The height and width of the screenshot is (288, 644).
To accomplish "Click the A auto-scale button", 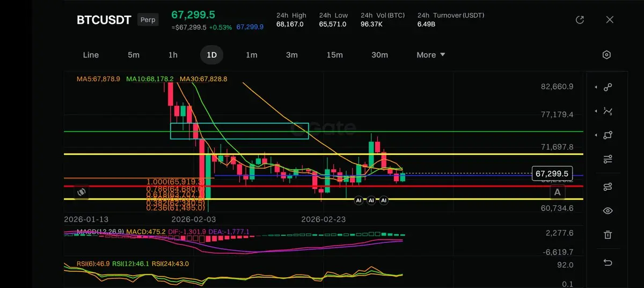I will coord(557,192).
